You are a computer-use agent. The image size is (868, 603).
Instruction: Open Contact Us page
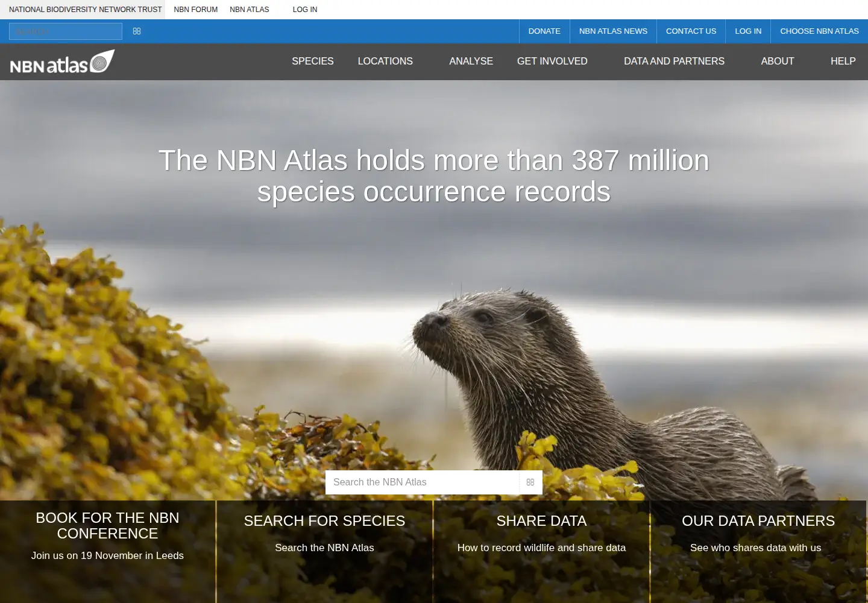(x=691, y=31)
